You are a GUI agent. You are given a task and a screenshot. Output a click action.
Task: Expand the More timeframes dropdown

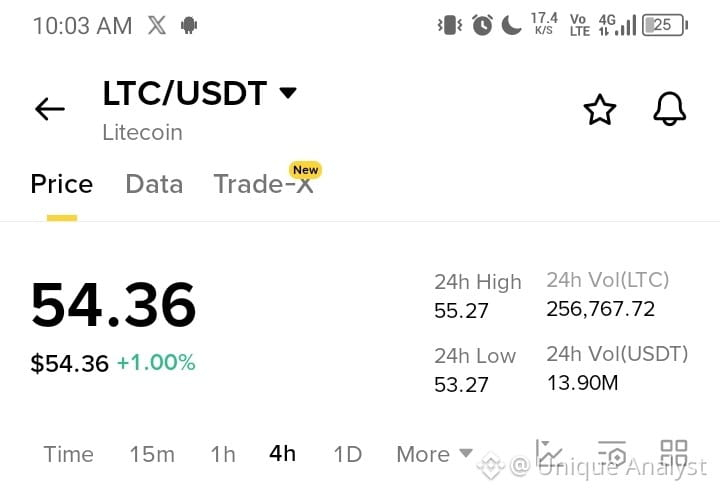[x=434, y=454]
